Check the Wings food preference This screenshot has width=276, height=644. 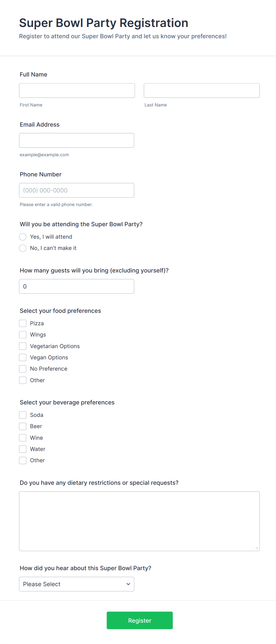point(23,334)
